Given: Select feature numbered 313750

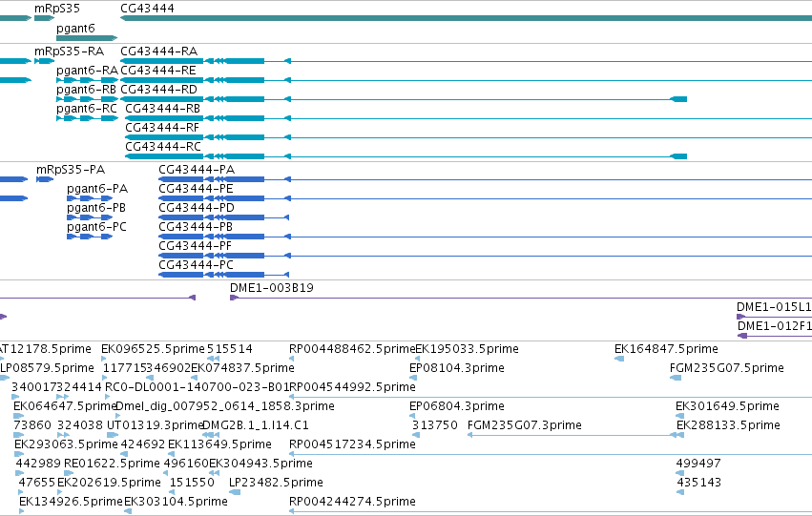Looking at the screenshot, I should pos(416,435).
